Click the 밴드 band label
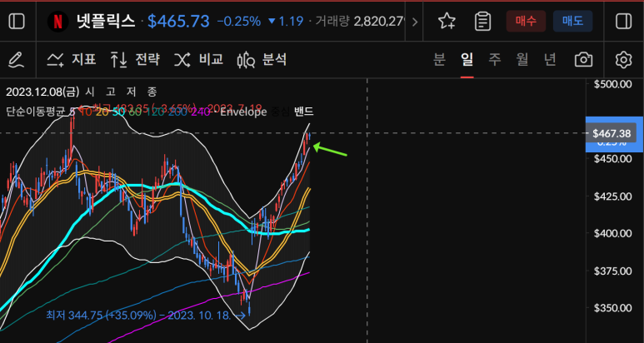The height and width of the screenshot is (343, 644). tap(304, 112)
